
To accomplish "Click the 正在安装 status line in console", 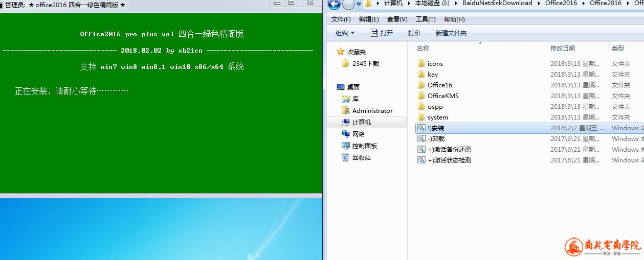I will coord(71,91).
